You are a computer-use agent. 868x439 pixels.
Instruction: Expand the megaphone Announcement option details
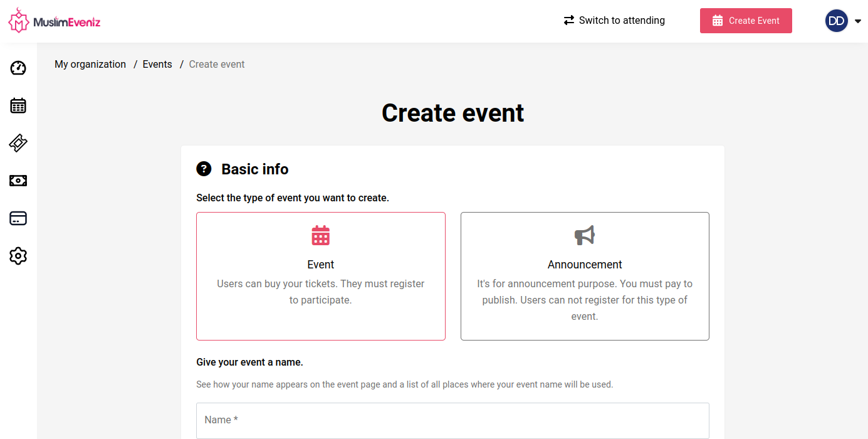[584, 235]
